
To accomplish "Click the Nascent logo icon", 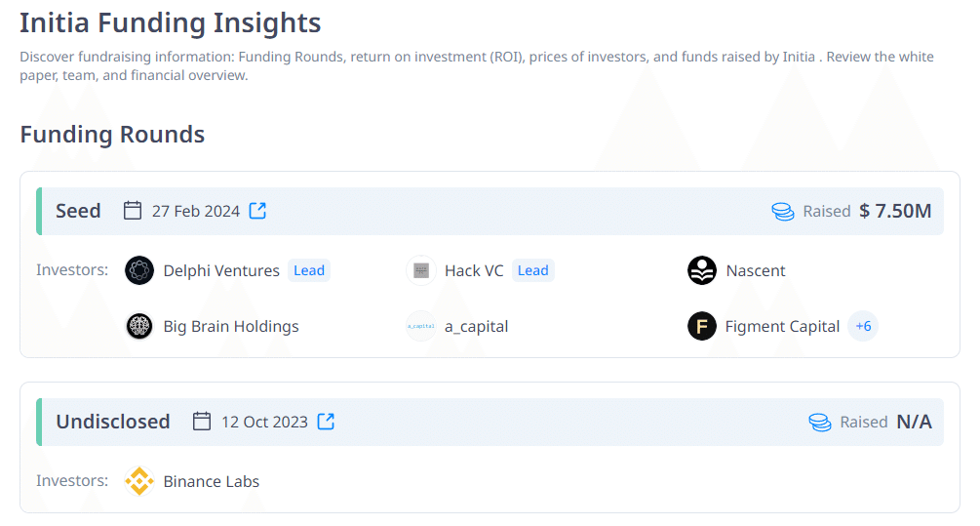I will click(x=702, y=270).
